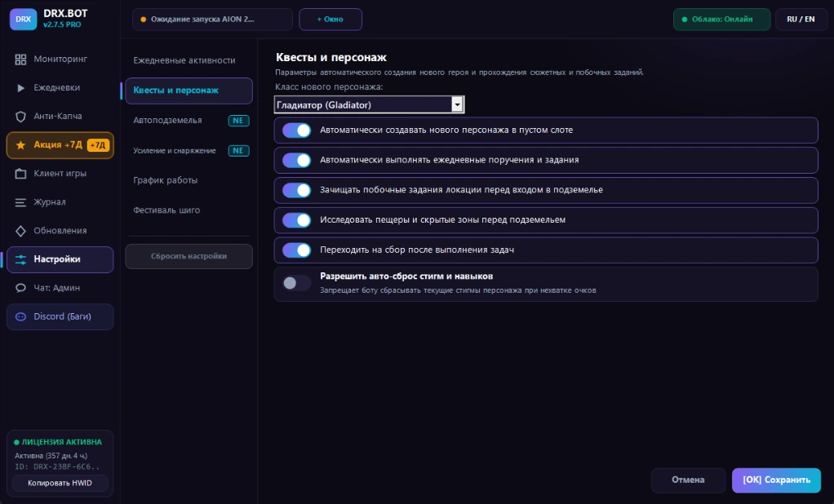Click the Квесты и персонаж heading

pos(331,57)
